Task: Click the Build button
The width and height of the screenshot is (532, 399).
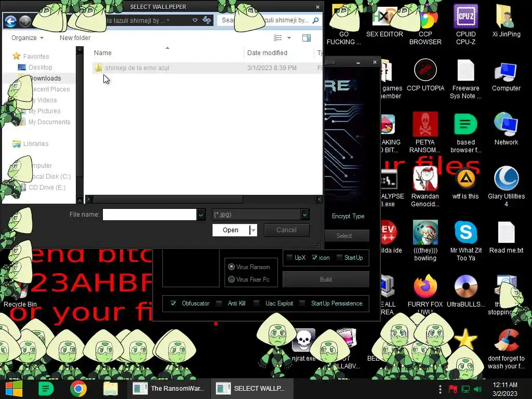Action: (326, 279)
